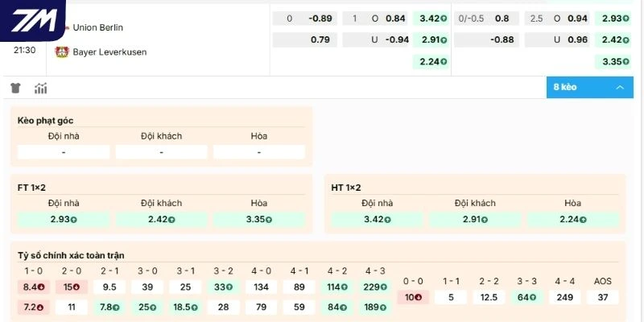This screenshot has width=644, height=322.
Task: Select the empty home corner odds cell
Action: (x=64, y=152)
